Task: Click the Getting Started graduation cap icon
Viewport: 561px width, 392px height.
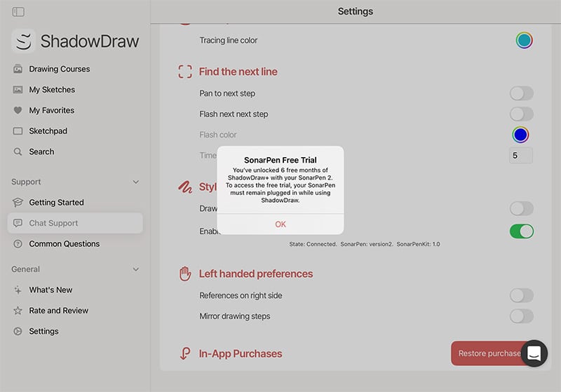Action: click(x=18, y=203)
